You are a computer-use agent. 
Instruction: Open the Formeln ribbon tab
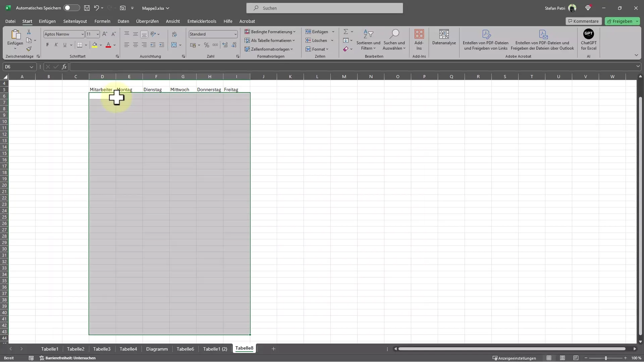[x=102, y=21]
